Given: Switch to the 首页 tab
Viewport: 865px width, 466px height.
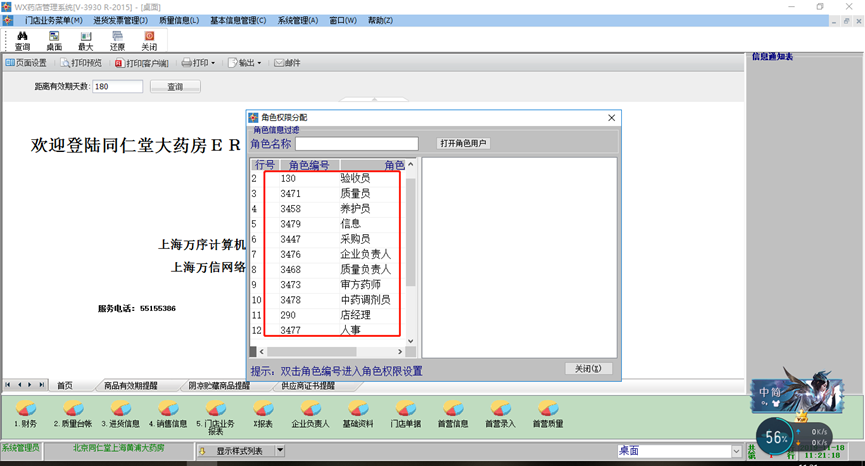Looking at the screenshot, I should pos(65,385).
